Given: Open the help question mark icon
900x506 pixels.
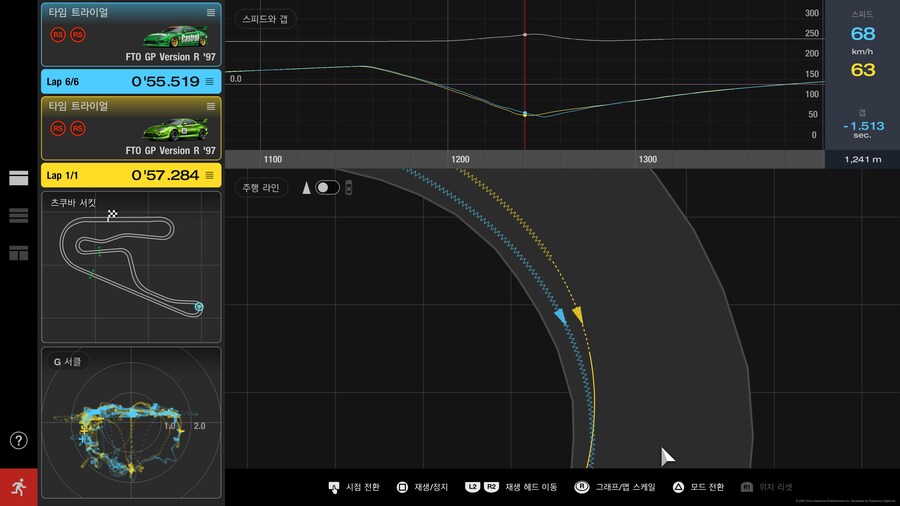Looking at the screenshot, I should 19,440.
